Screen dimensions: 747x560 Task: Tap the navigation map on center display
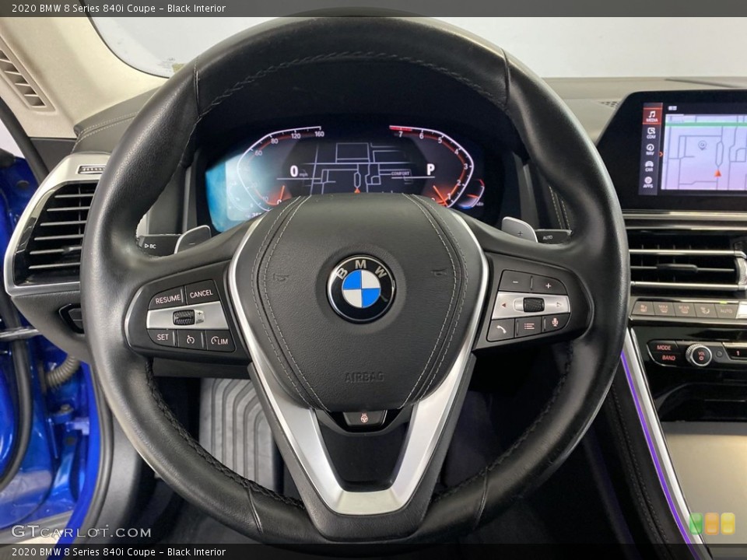pyautogui.click(x=705, y=152)
